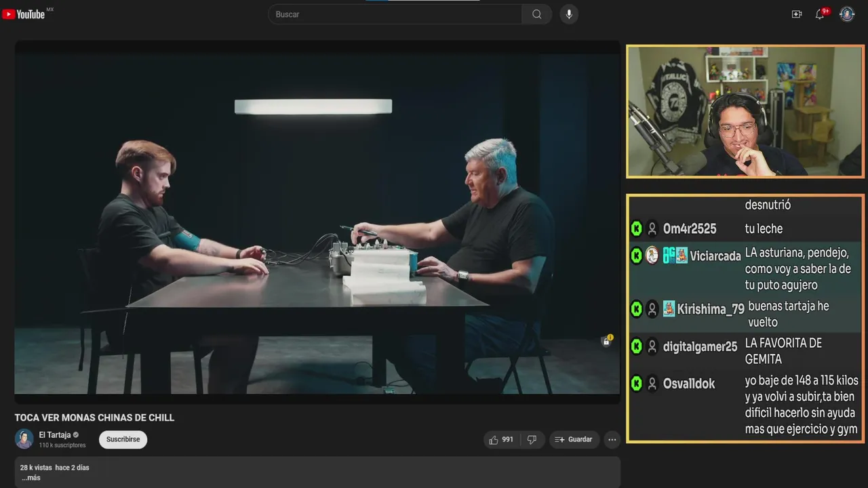
Task: Expand description with ...más
Action: [31, 478]
